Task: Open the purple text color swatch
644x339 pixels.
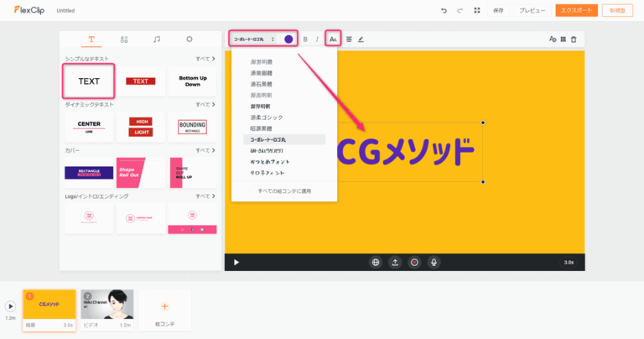Action: [288, 39]
